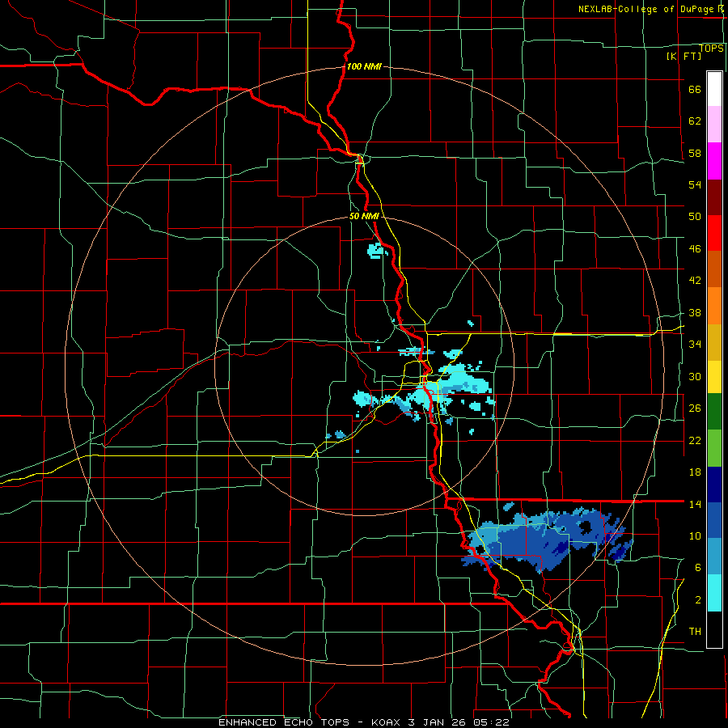Click the legend value '34'
Viewport: 728px width, 728px height.
695,345
